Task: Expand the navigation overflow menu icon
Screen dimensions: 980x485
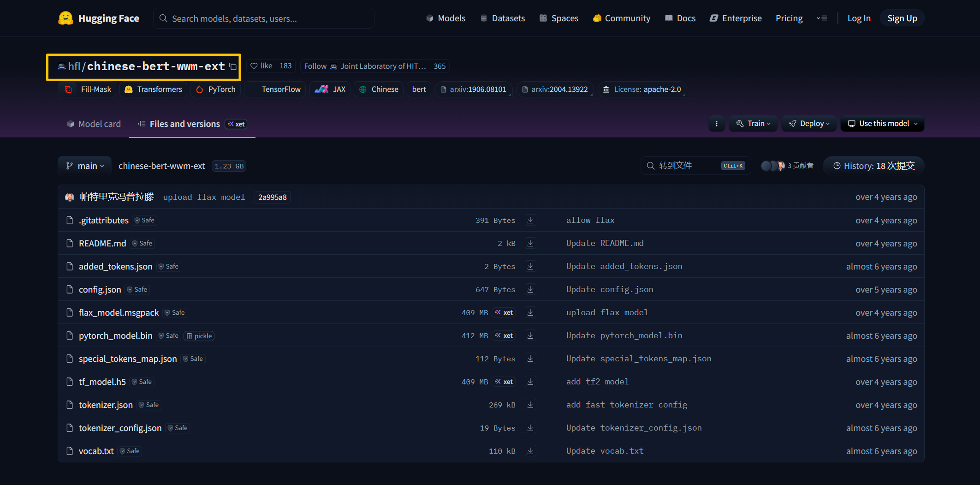Action: pos(822,18)
